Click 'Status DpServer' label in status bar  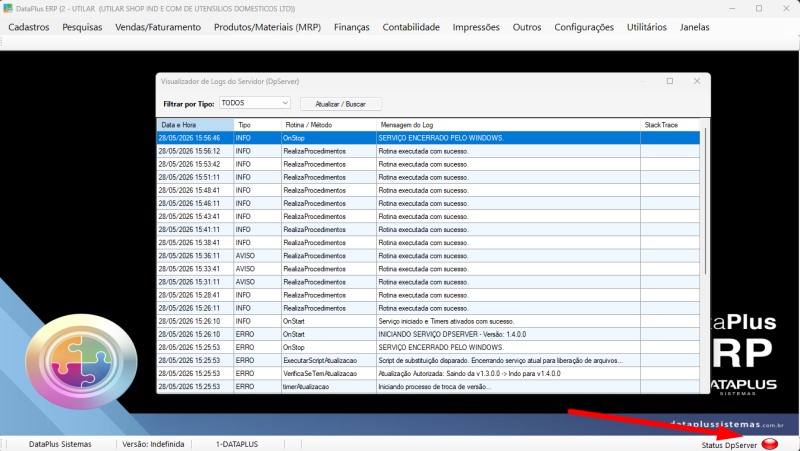[729, 445]
